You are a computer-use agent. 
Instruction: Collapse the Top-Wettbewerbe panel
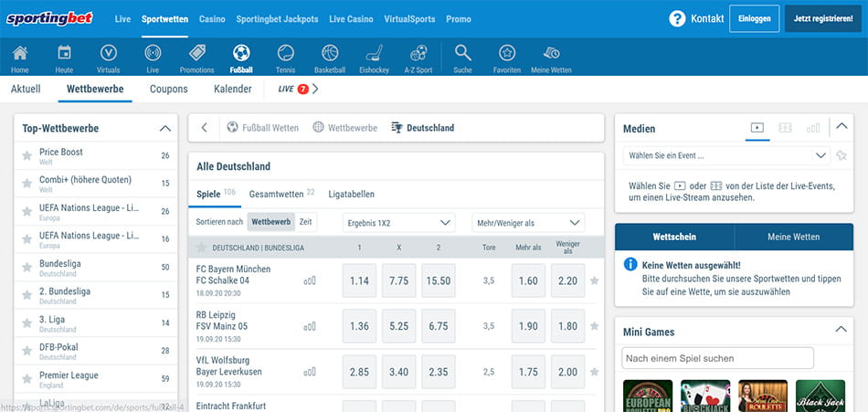coord(165,129)
